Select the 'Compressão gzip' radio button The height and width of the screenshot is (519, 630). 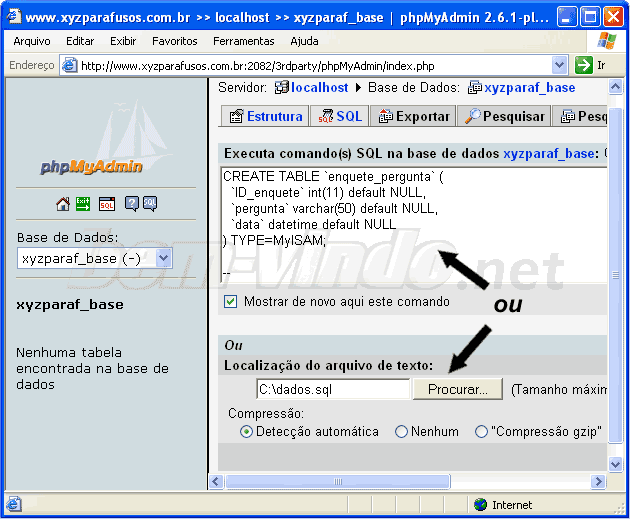tap(481, 432)
